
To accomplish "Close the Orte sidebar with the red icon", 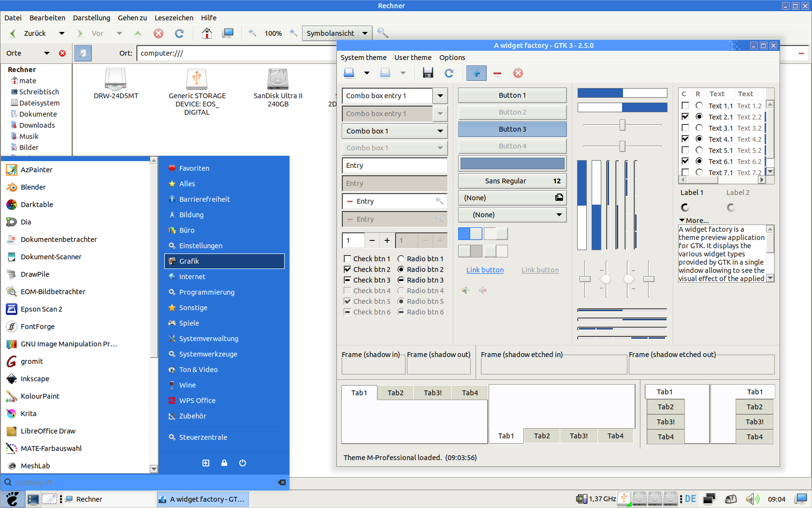I will point(62,53).
